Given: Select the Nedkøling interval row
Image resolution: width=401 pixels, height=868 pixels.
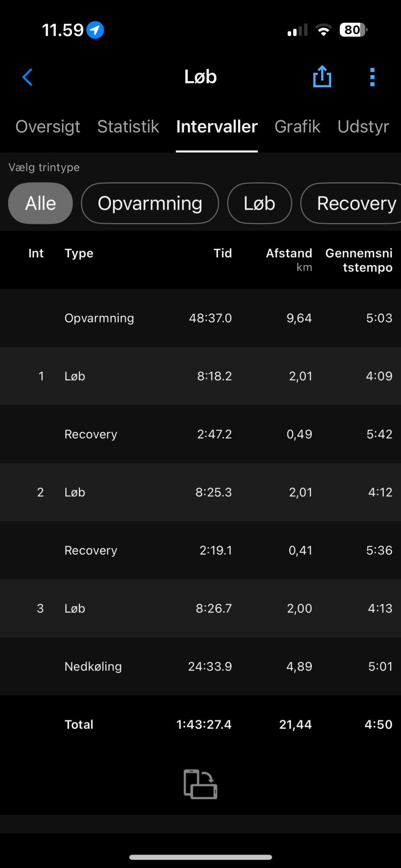Looking at the screenshot, I should click(x=200, y=666).
